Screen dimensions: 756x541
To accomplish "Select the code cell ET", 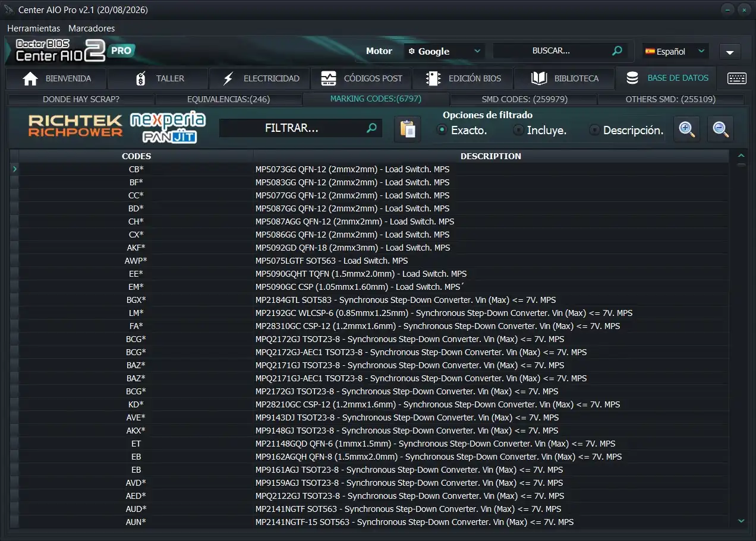I will (x=136, y=444).
